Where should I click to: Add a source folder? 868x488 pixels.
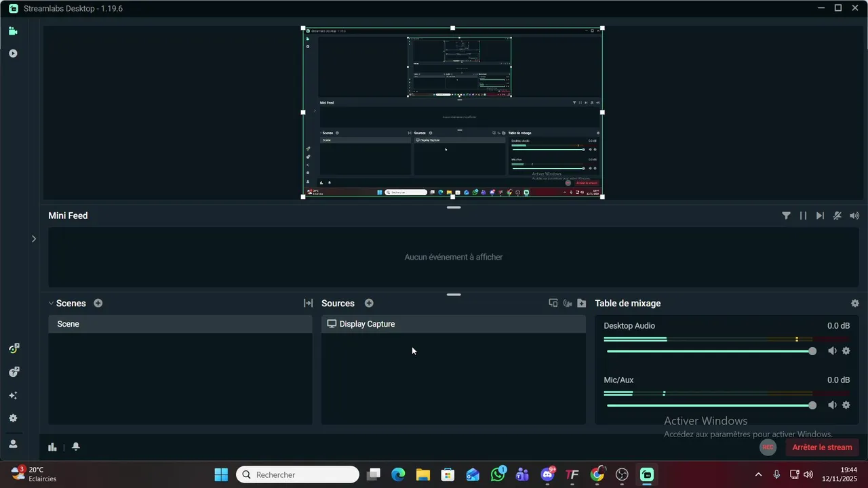(581, 303)
